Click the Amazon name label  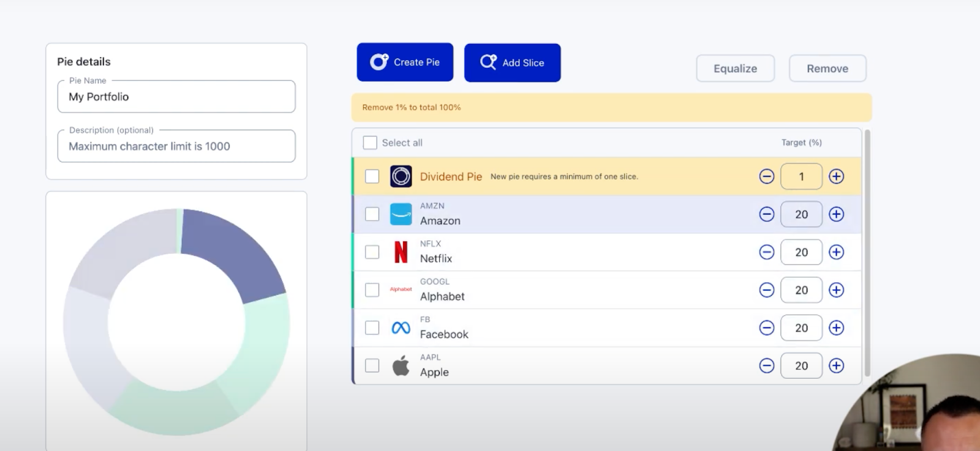click(440, 221)
